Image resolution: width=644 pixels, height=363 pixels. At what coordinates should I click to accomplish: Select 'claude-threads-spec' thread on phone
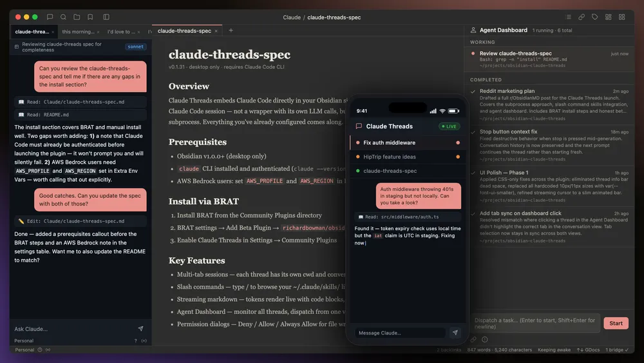click(408, 171)
